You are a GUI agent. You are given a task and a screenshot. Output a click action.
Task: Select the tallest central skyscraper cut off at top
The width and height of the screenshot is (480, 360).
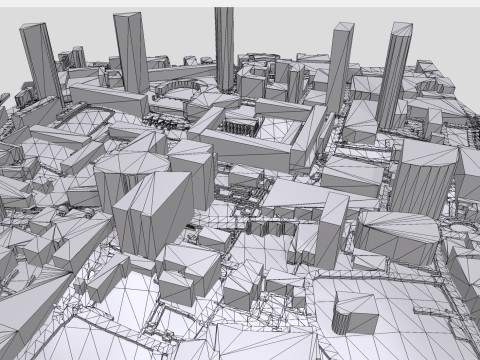(225, 49)
